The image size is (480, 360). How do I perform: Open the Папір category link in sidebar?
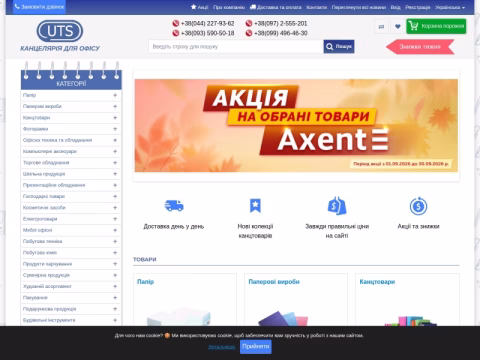pyautogui.click(x=29, y=95)
